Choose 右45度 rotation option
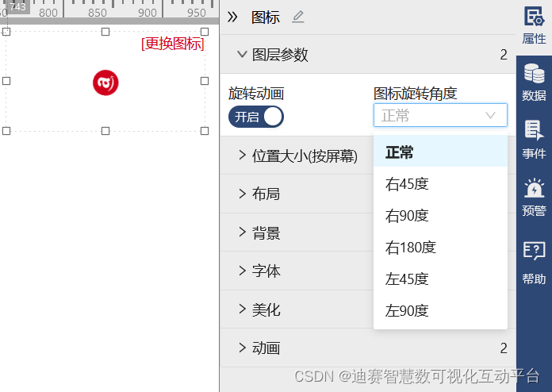This screenshot has height=392, width=552. (440, 184)
